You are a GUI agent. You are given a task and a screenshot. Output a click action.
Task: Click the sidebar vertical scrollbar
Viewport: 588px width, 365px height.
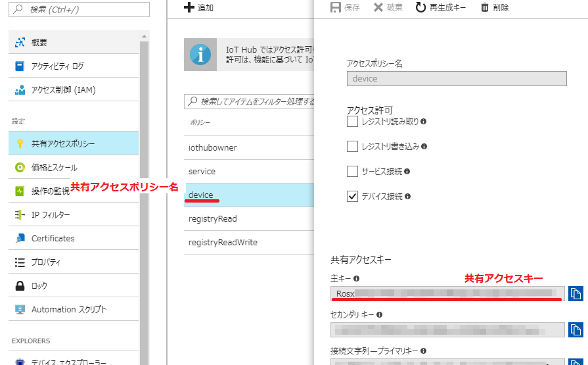(x=144, y=203)
